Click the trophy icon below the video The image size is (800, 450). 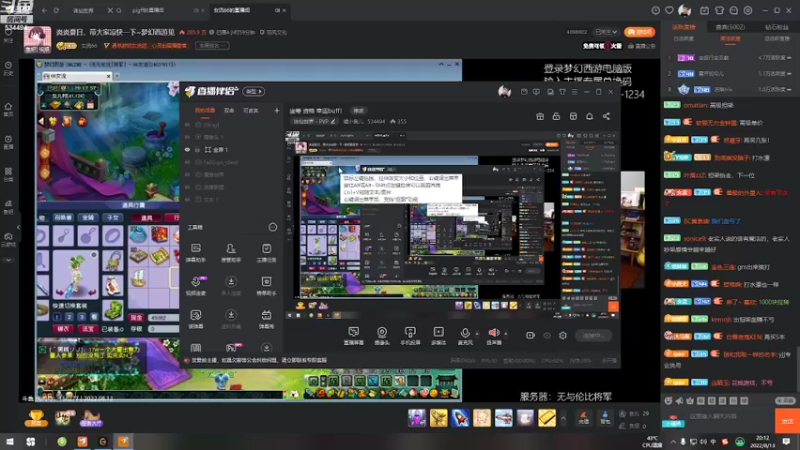[36, 418]
